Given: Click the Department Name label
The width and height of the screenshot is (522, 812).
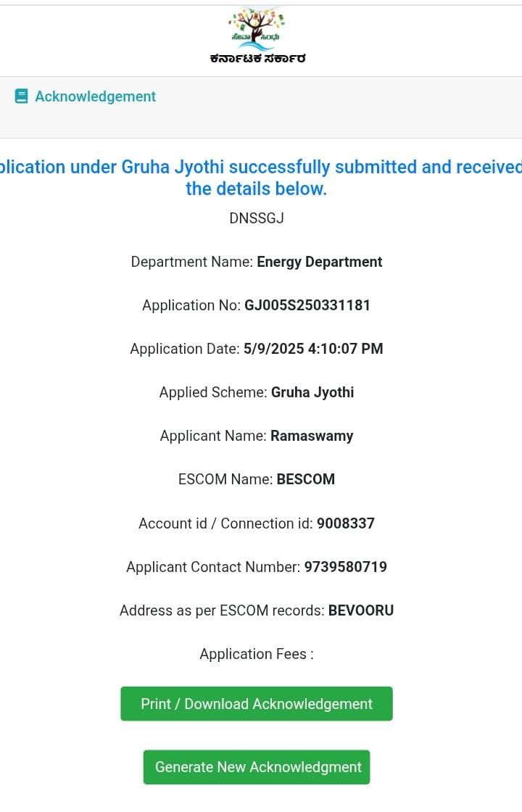Looking at the screenshot, I should point(191,262).
